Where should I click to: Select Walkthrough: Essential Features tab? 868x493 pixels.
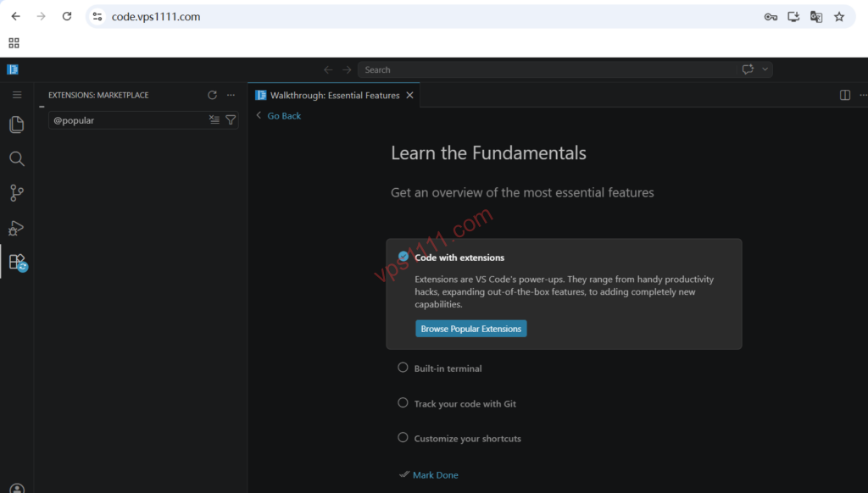(334, 95)
